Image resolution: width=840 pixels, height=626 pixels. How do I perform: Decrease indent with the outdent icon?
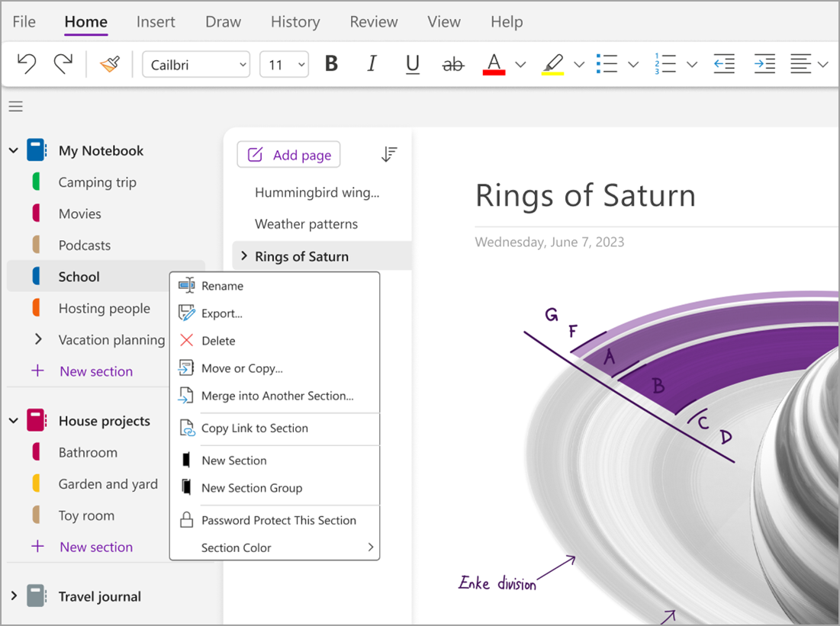click(724, 64)
